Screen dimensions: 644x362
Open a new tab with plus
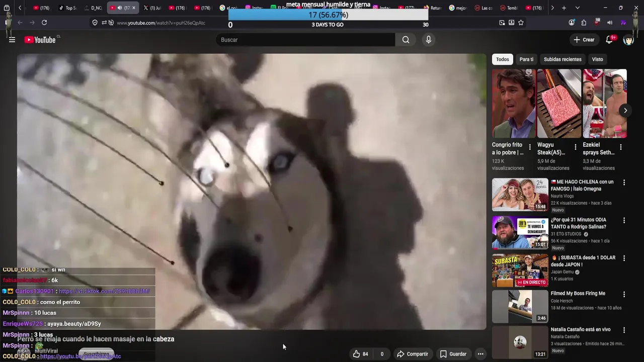pyautogui.click(x=564, y=8)
